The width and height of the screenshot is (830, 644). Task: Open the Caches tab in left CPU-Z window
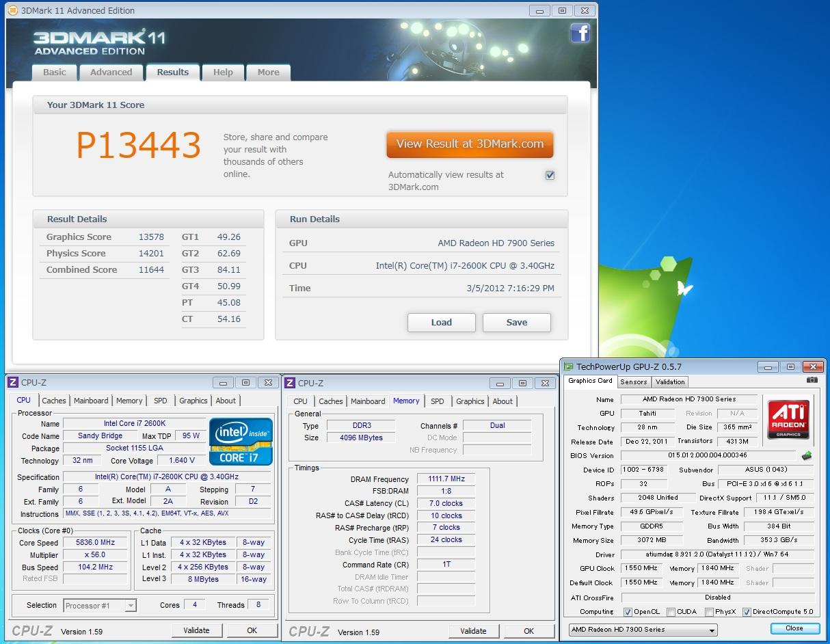pos(54,401)
